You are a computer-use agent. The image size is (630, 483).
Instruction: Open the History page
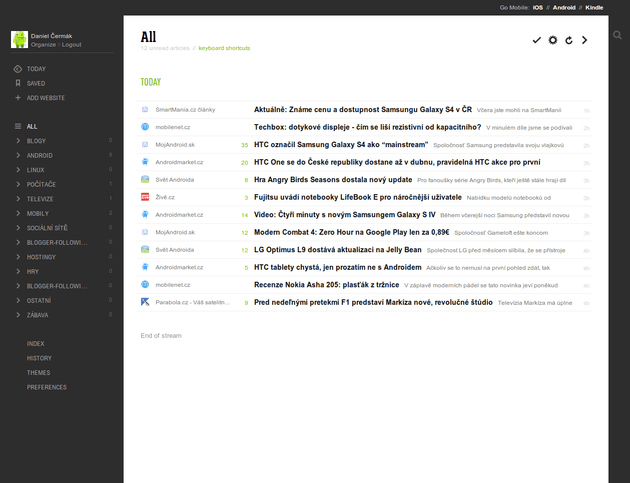[x=39, y=358]
